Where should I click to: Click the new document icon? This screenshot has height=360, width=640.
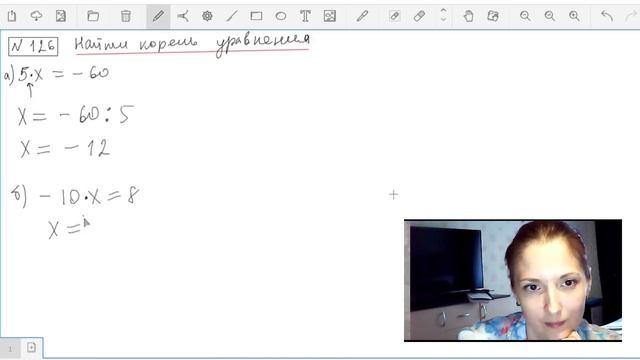(x=12, y=16)
